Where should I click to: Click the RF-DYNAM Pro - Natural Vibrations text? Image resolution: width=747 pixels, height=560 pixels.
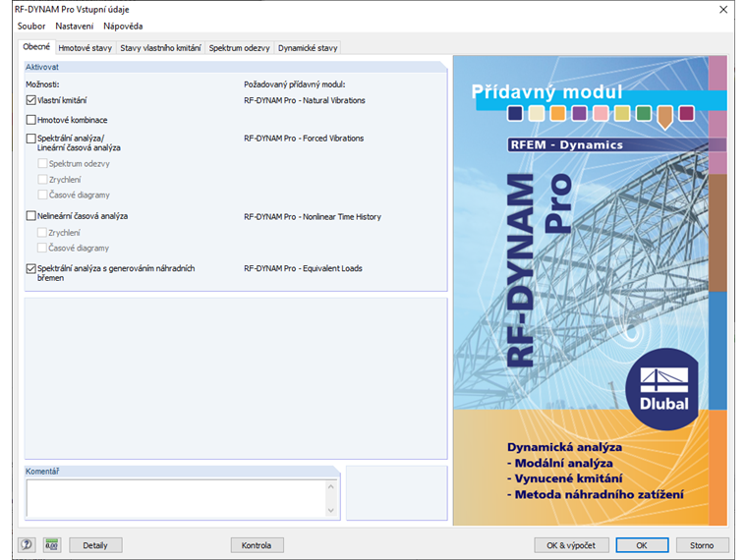pyautogui.click(x=305, y=100)
